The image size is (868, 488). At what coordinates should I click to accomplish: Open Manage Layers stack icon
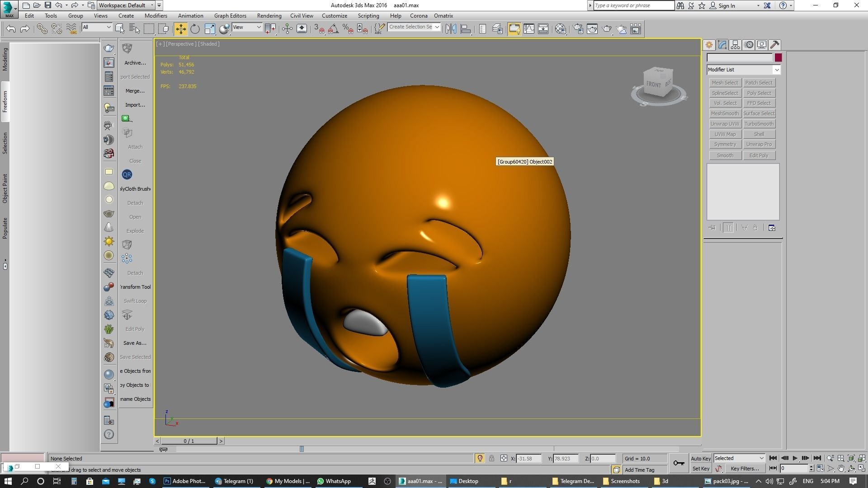point(497,29)
